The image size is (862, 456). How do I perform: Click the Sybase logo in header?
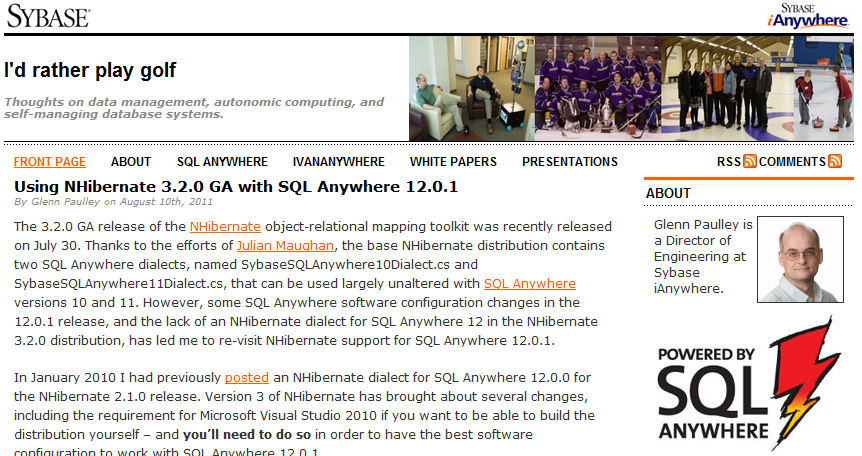point(48,16)
